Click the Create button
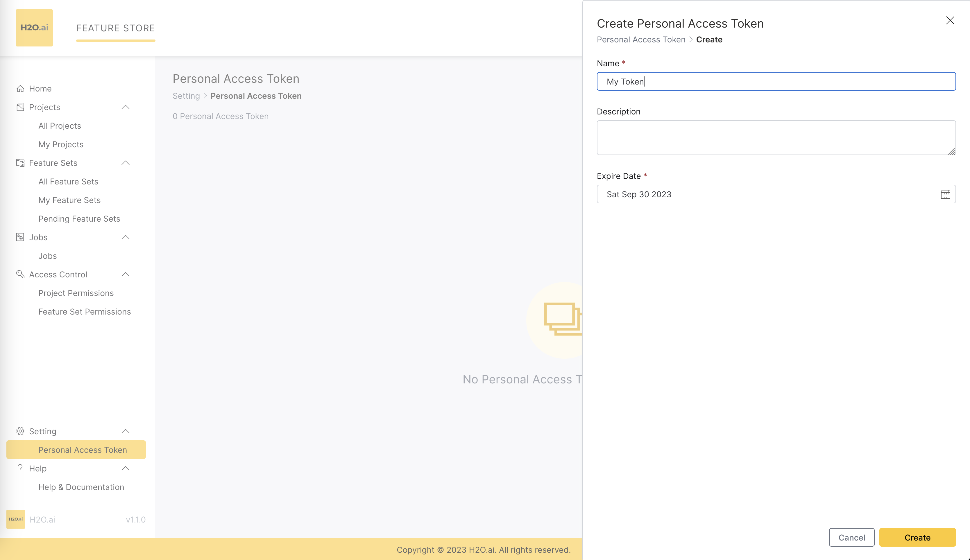The image size is (970, 560). (x=918, y=537)
